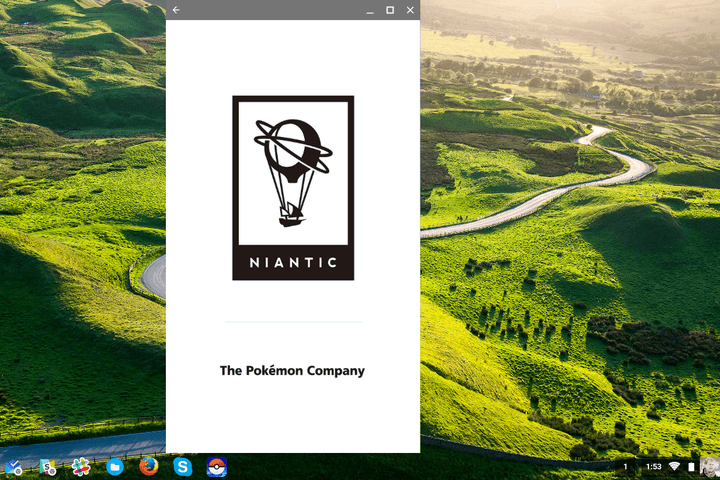The image size is (720, 480).
Task: Click the back arrow in the app title bar
Action: pyautogui.click(x=176, y=10)
